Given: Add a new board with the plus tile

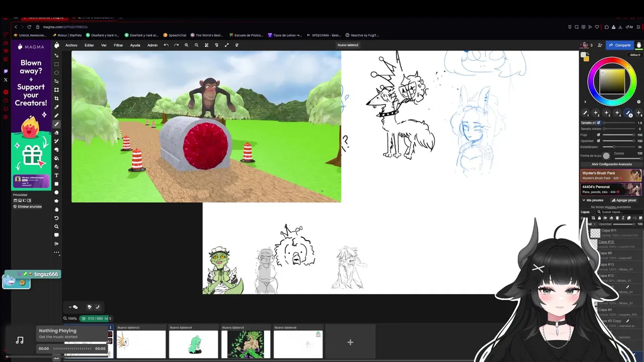Looking at the screenshot, I should [350, 342].
